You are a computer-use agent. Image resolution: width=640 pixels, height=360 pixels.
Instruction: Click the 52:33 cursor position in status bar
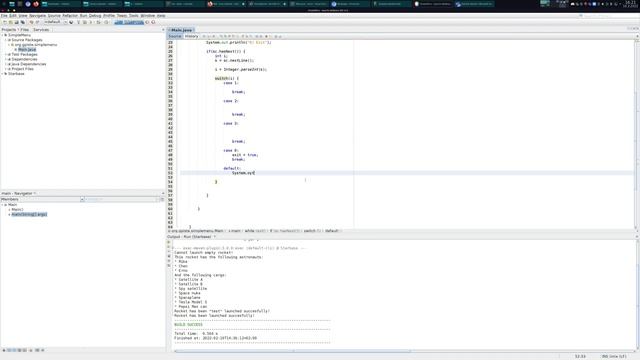coord(580,357)
